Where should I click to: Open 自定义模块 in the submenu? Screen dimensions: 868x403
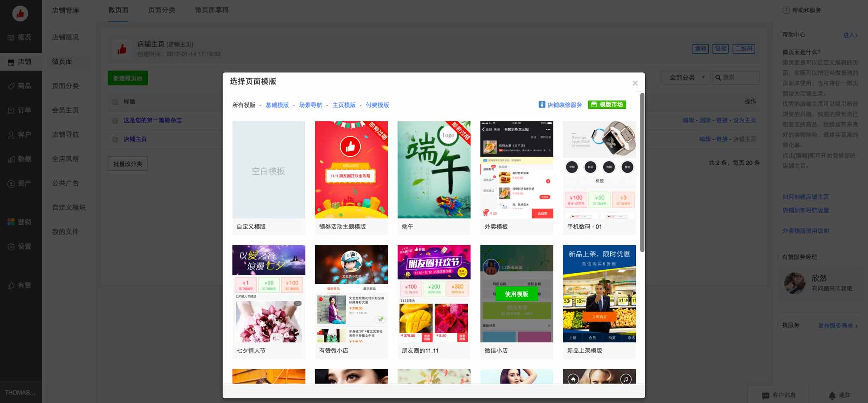click(69, 207)
